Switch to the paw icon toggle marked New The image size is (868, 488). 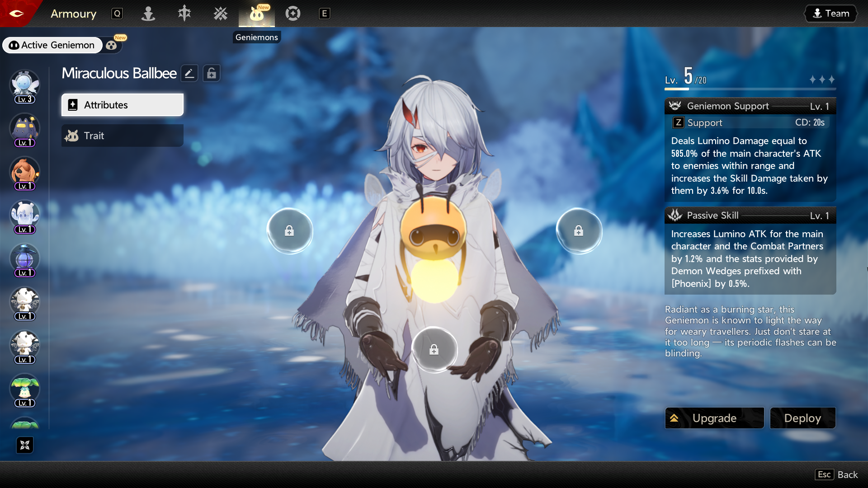[x=112, y=45]
